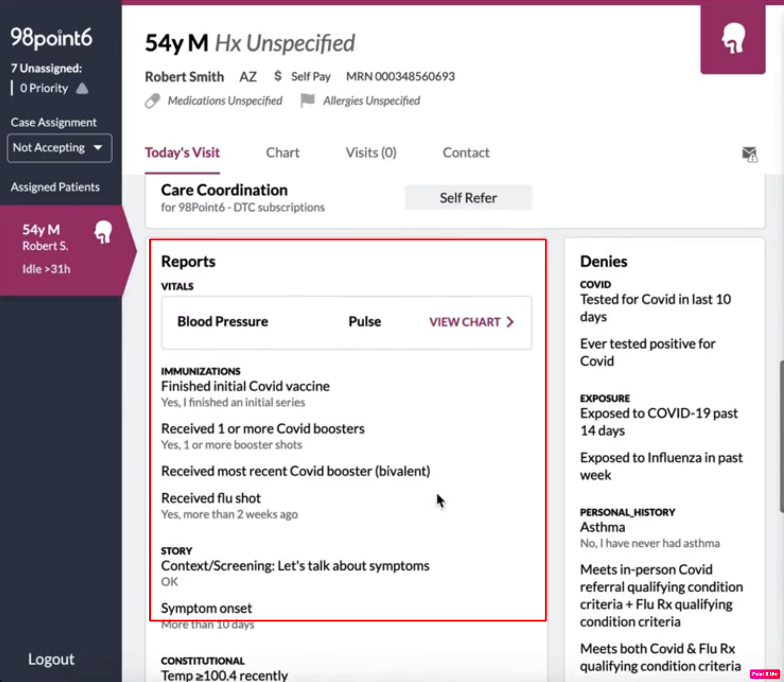Viewport: 784px width, 682px height.
Task: Click the head profile icon in top-right badge
Action: pyautogui.click(x=733, y=38)
